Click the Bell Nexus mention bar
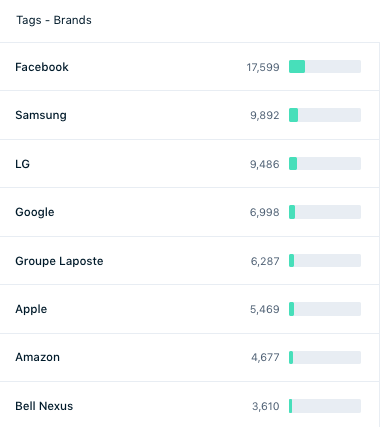380x427 pixels. click(x=325, y=406)
